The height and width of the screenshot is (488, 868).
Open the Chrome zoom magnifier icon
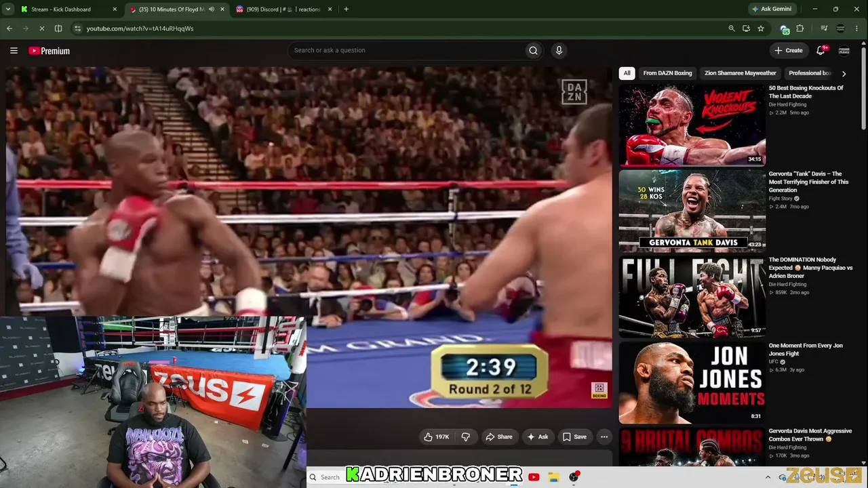pyautogui.click(x=731, y=28)
